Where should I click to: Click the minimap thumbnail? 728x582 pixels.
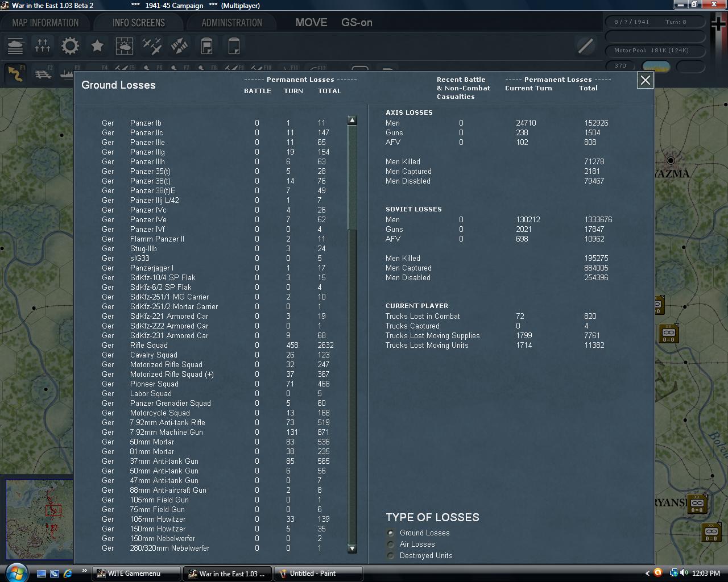point(39,519)
